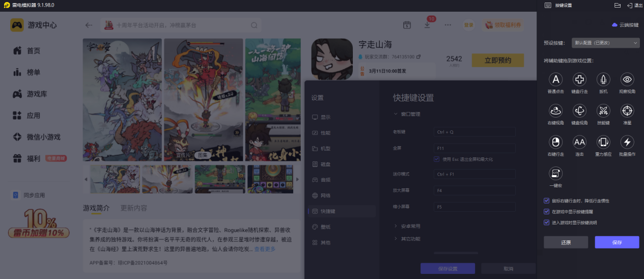Screen dimensions: 644x279
Task: Switch to 更新内容 tab
Action: (134, 208)
